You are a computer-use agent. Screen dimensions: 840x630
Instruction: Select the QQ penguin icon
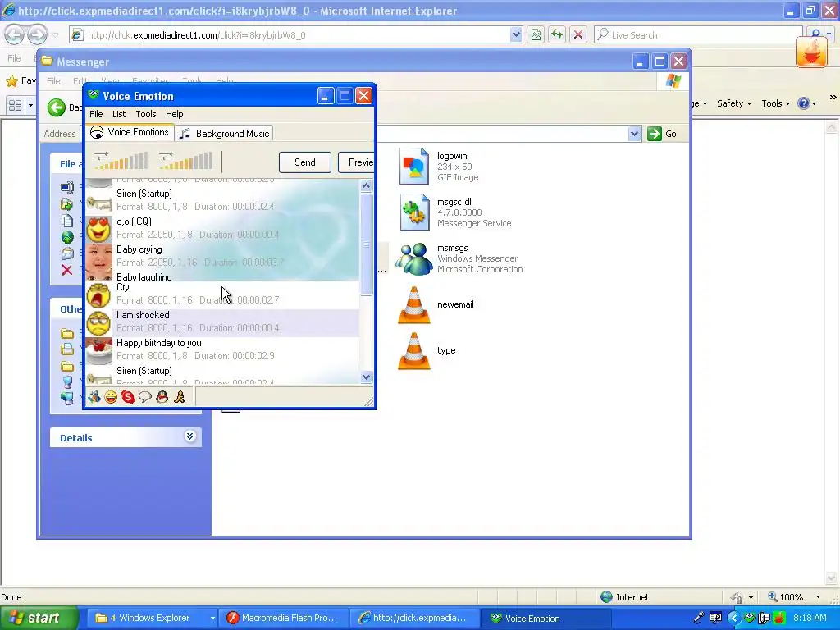pos(162,397)
